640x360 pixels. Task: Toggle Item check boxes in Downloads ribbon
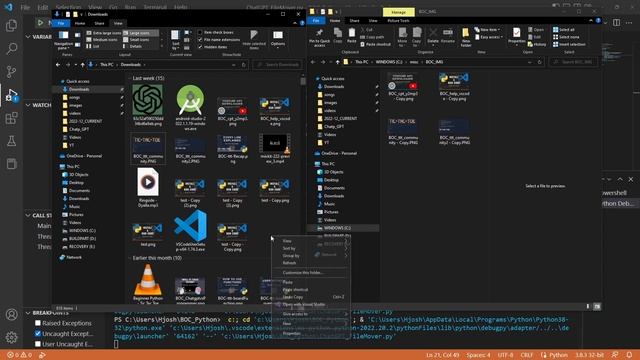click(x=200, y=32)
